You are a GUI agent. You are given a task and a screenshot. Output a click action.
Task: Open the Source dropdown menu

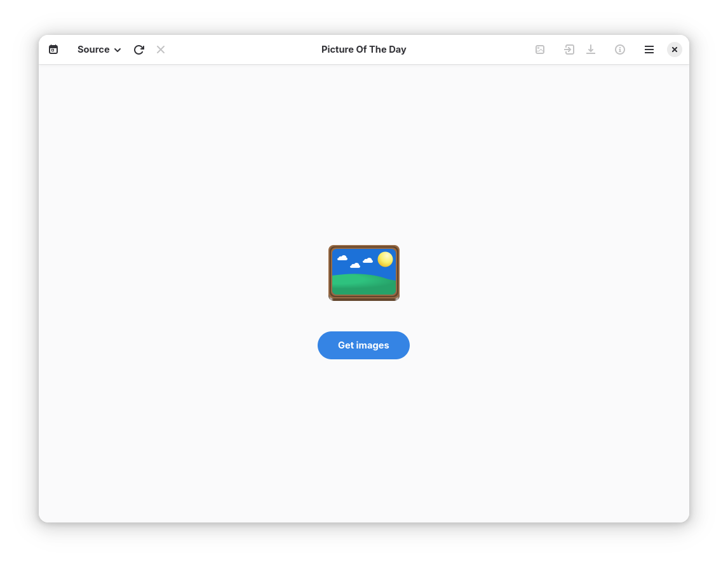pyautogui.click(x=99, y=50)
